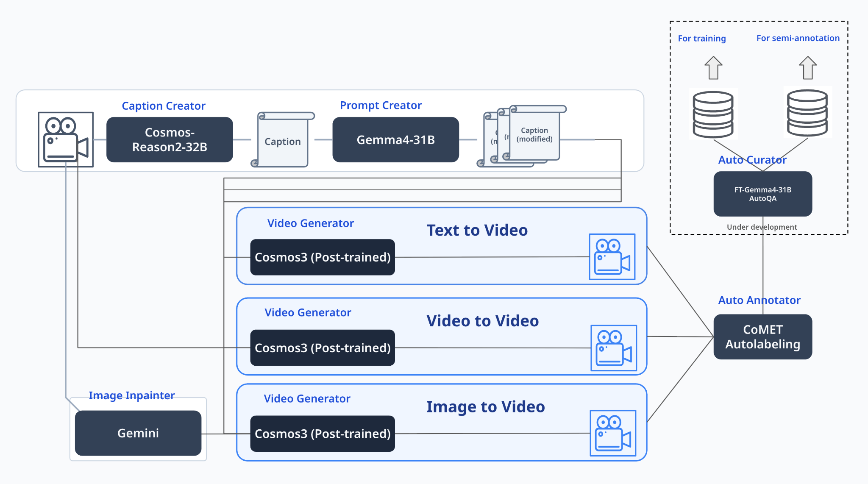Screen dimensions: 868x484
Task: Click Video Generator label in Text to Video
Action: (x=310, y=223)
